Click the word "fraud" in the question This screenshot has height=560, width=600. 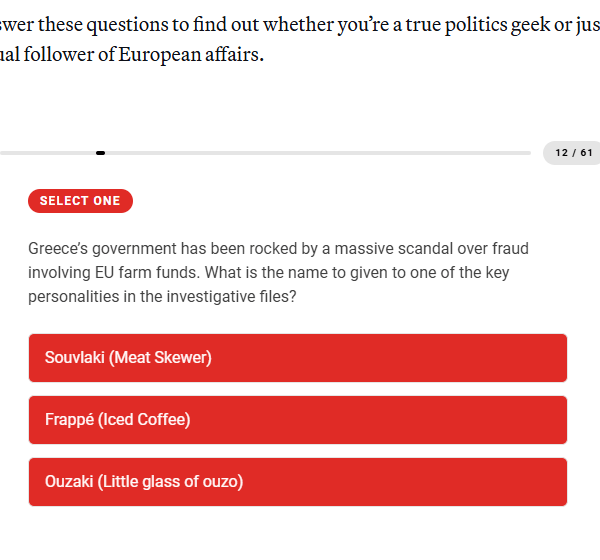point(508,249)
